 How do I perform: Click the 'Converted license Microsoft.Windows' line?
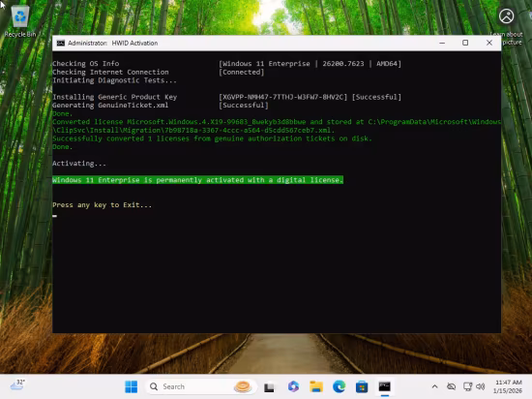(277, 122)
